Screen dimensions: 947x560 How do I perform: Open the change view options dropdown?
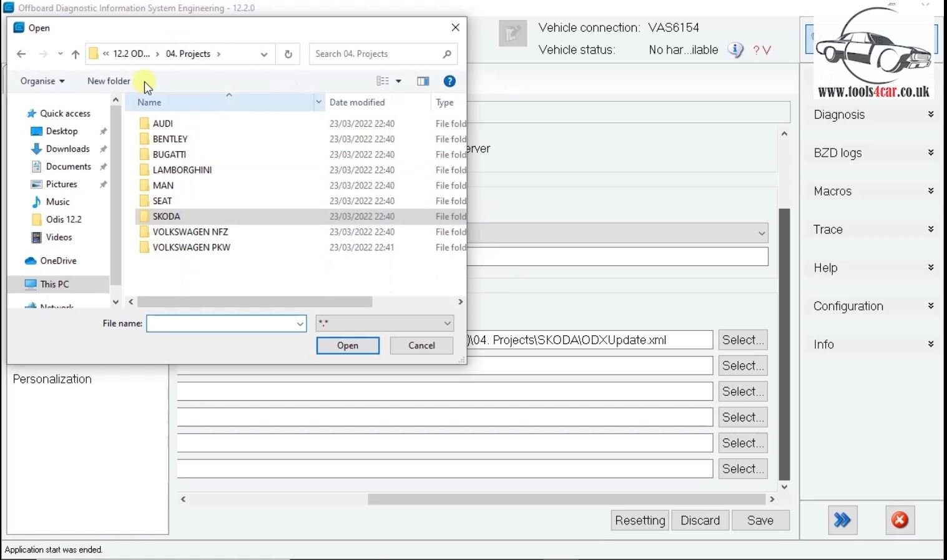pos(398,81)
